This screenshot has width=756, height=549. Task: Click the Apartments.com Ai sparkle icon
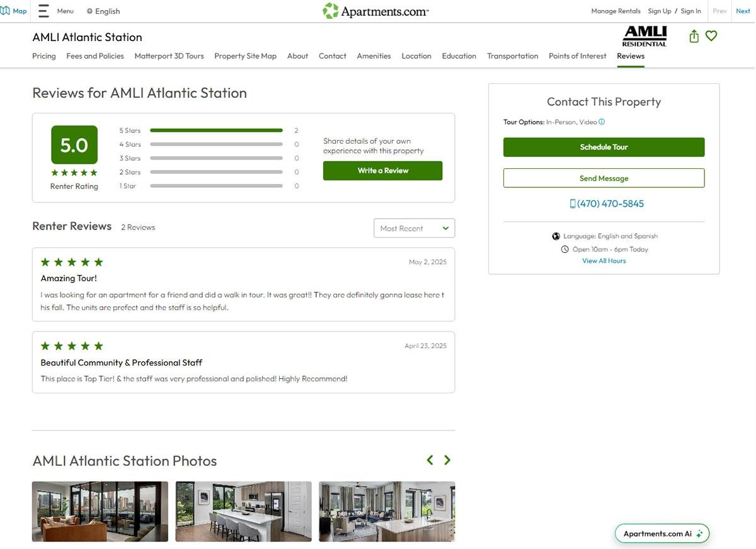699,534
